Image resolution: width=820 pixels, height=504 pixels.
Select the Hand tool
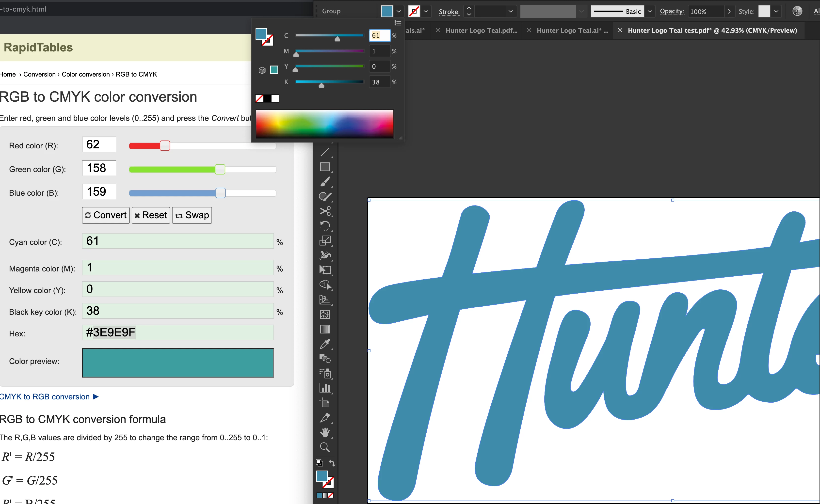tap(325, 432)
